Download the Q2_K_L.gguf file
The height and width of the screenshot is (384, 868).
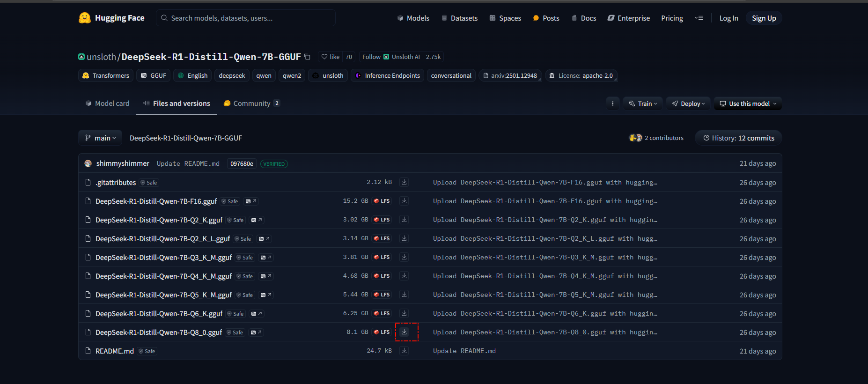[x=404, y=238]
